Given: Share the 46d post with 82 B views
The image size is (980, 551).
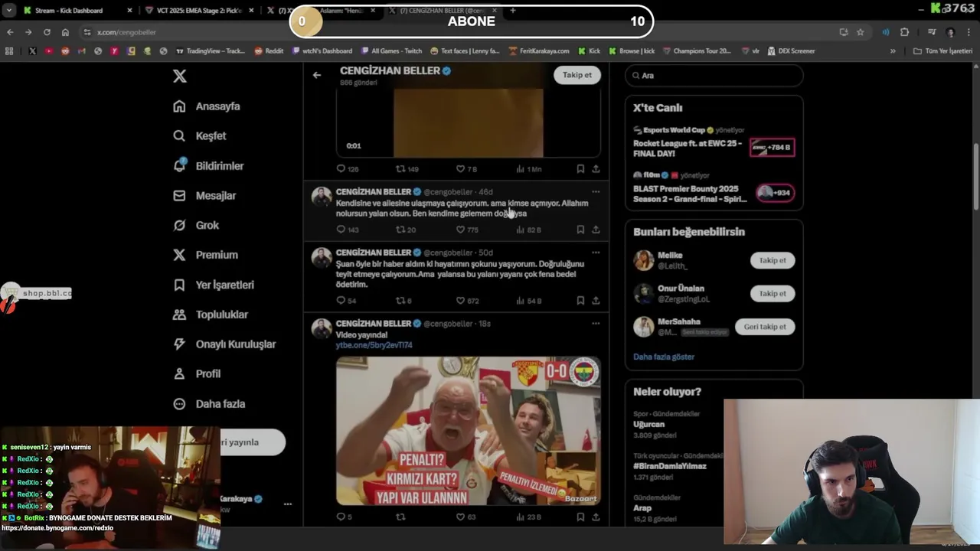Looking at the screenshot, I should 596,230.
